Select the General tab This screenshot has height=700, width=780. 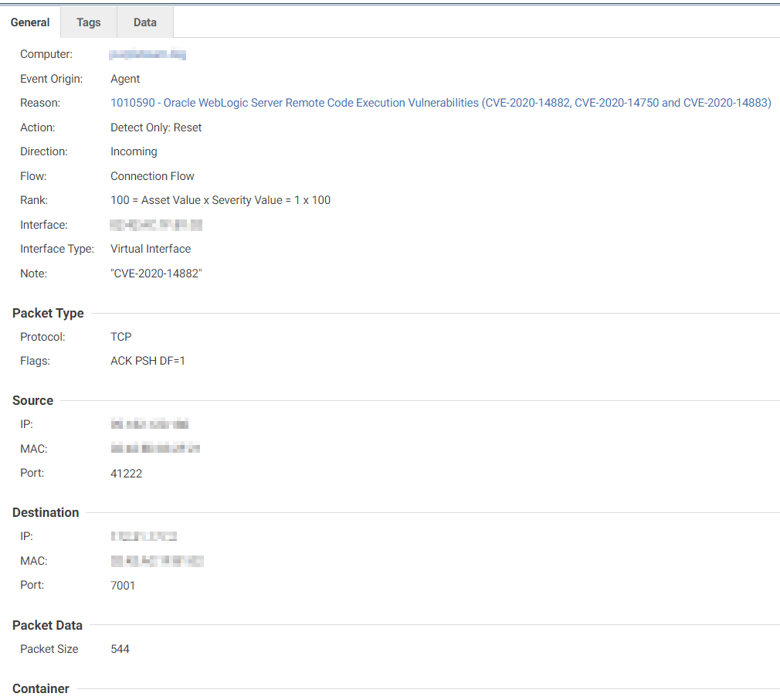click(x=30, y=22)
